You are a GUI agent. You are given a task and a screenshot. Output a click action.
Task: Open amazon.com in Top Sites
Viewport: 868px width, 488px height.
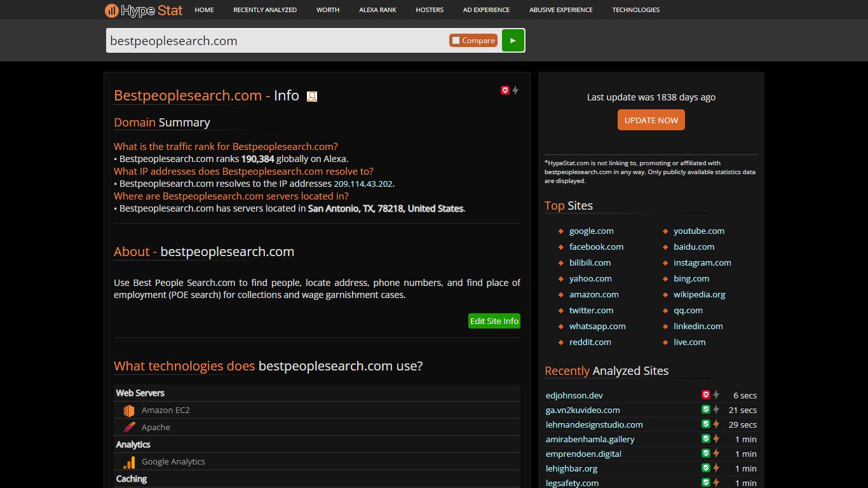(594, 295)
